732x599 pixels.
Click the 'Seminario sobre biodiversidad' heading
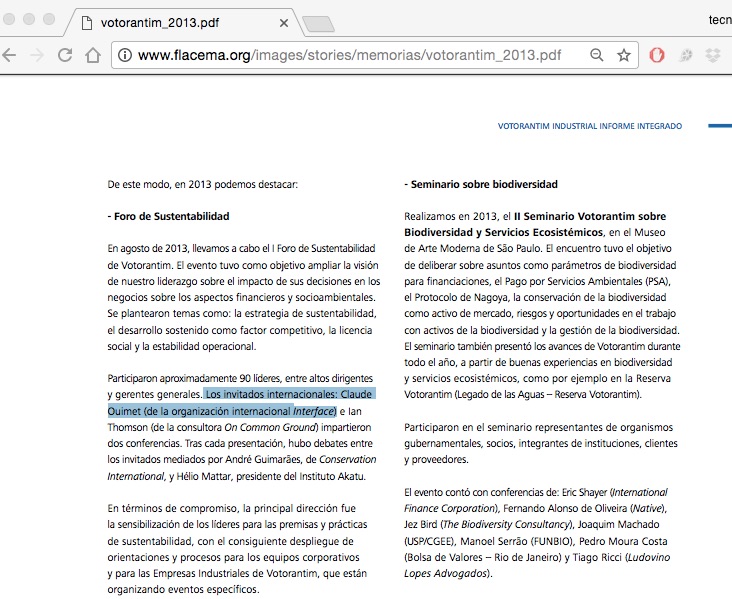[483, 185]
